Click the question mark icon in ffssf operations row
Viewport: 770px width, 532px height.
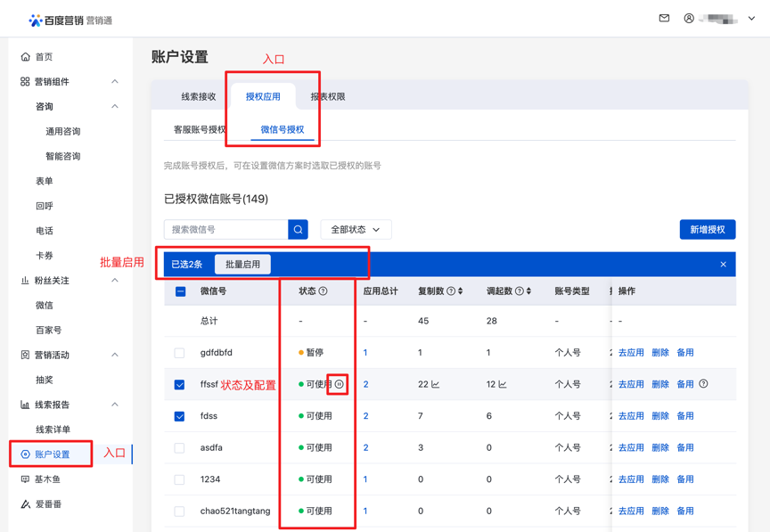(x=705, y=384)
